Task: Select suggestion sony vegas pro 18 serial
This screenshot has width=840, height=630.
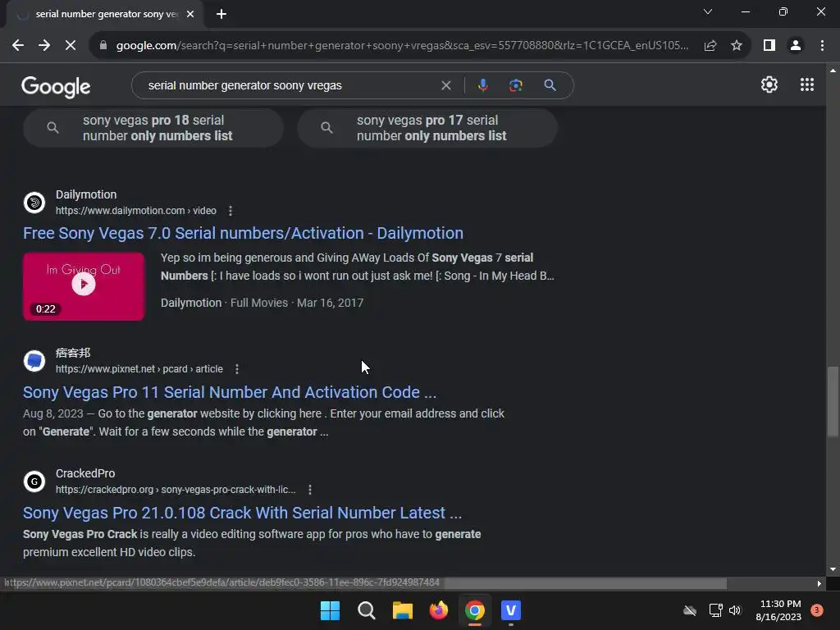Action: tap(153, 128)
